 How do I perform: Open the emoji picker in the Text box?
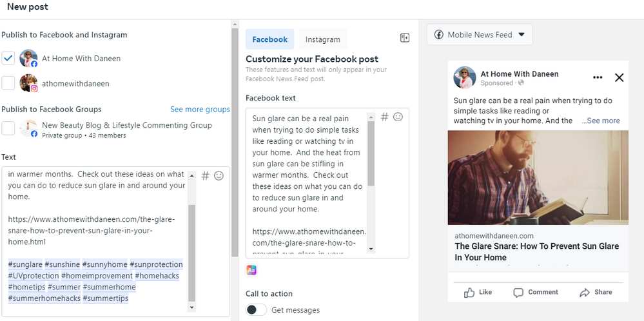pyautogui.click(x=219, y=175)
